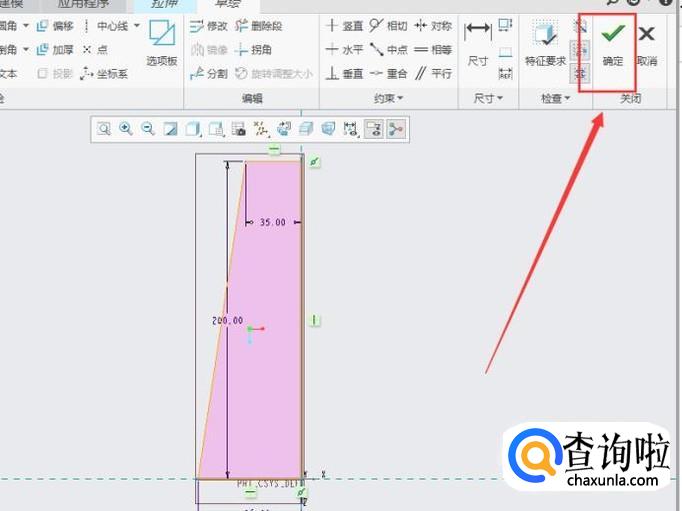The height and width of the screenshot is (511, 682).
Task: Click the vertical constraint marker right of sketch
Action: (x=314, y=321)
